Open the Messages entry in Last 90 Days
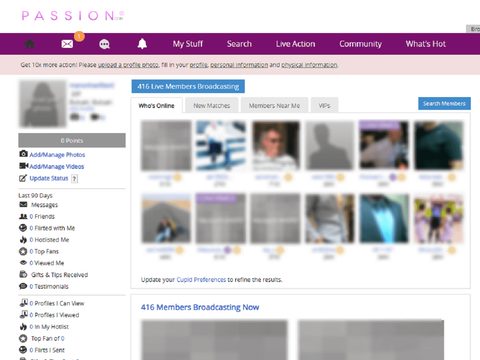 coord(44,205)
